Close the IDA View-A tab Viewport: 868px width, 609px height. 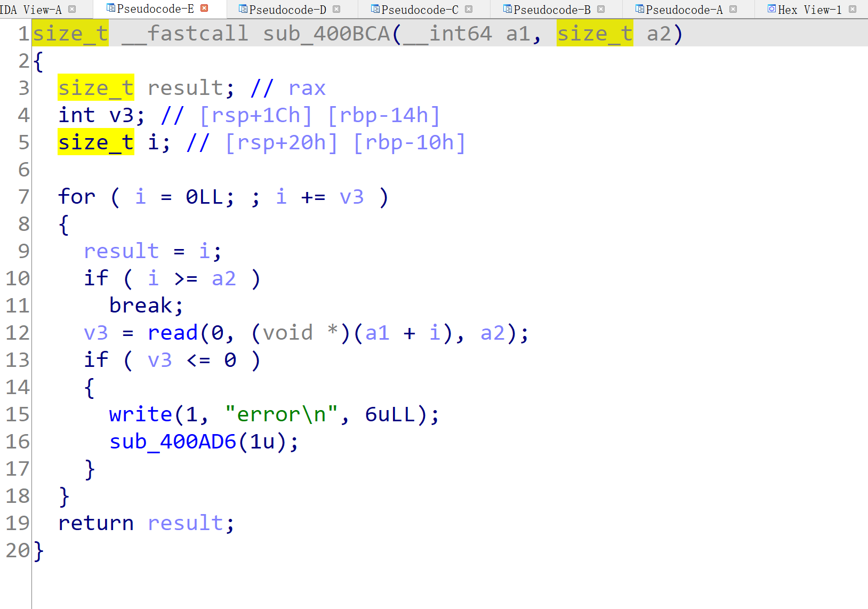click(72, 9)
